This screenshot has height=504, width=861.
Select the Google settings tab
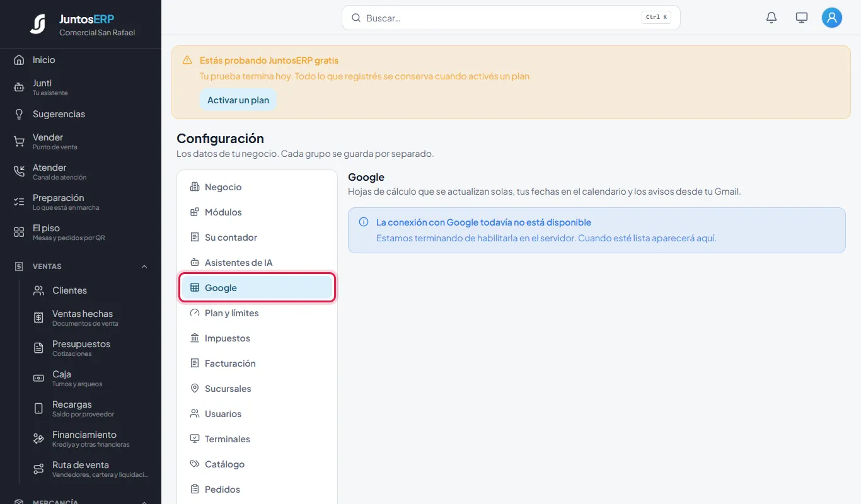pos(257,288)
